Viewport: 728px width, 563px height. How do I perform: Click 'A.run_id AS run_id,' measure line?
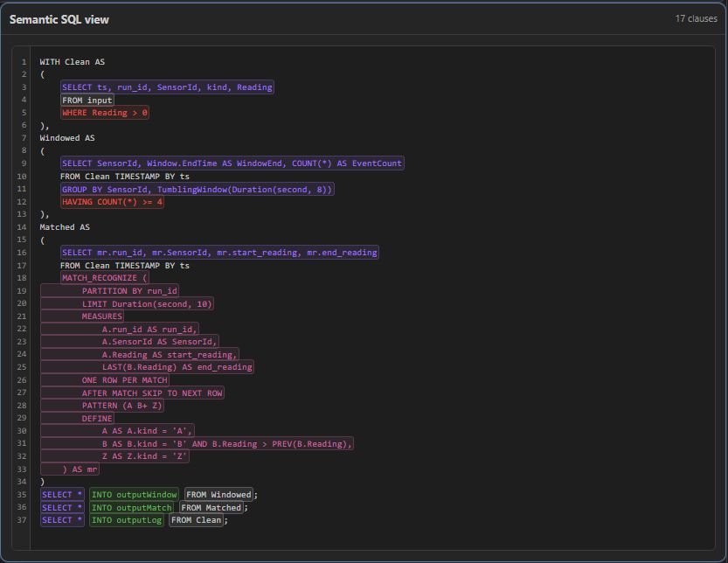coord(120,330)
